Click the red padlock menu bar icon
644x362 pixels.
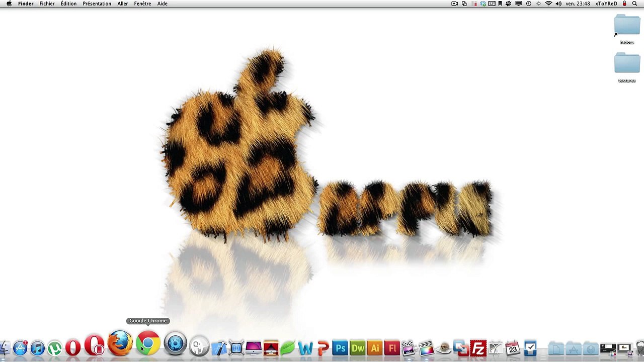click(624, 4)
